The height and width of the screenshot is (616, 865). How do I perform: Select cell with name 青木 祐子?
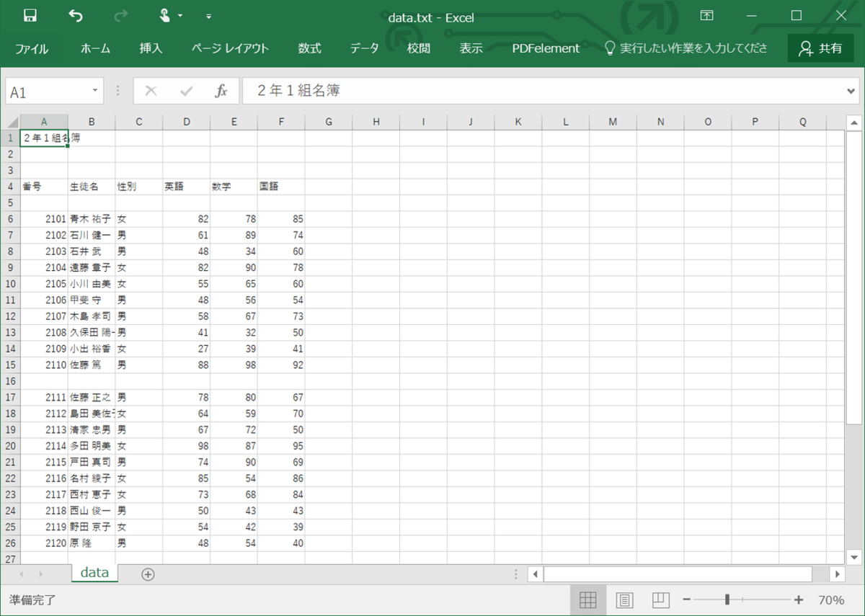pos(92,218)
